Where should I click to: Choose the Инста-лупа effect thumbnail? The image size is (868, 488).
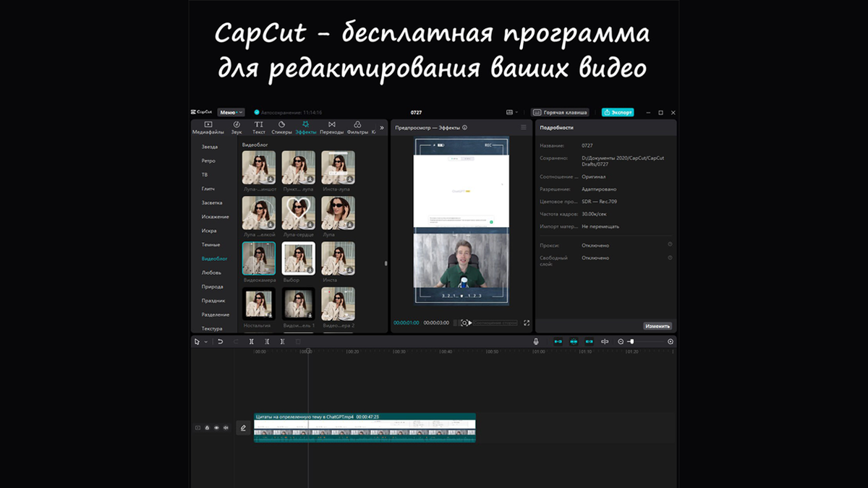(x=338, y=167)
